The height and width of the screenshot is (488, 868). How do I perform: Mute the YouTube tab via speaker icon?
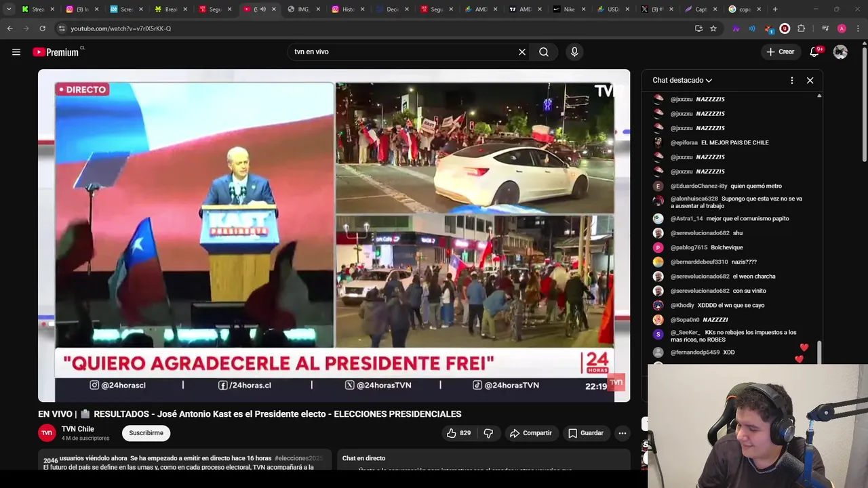coord(262,9)
